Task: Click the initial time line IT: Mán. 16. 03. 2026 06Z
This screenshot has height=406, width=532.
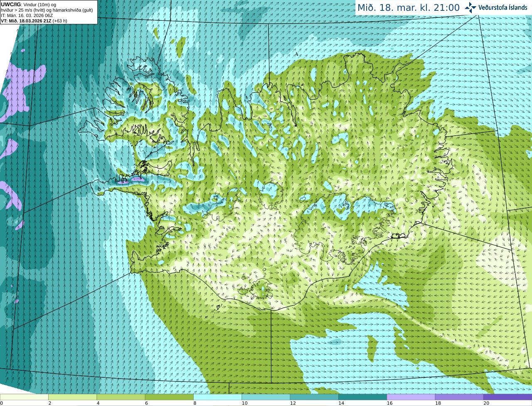Action: pyautogui.click(x=27, y=15)
